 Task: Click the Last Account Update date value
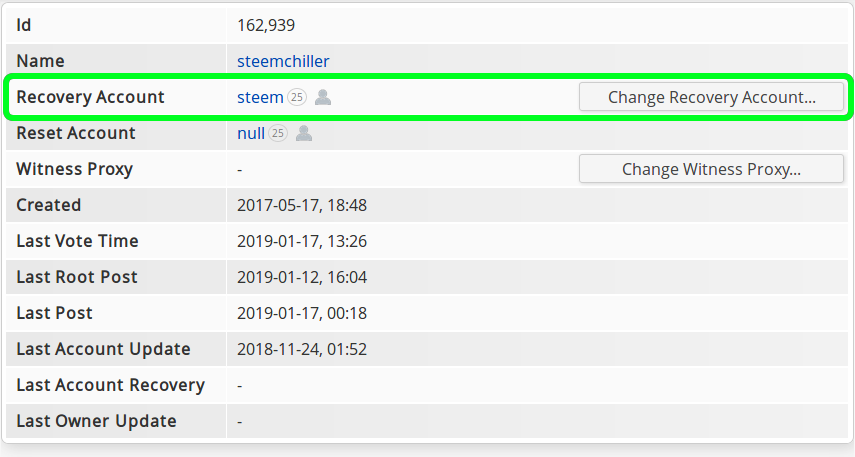coord(301,349)
